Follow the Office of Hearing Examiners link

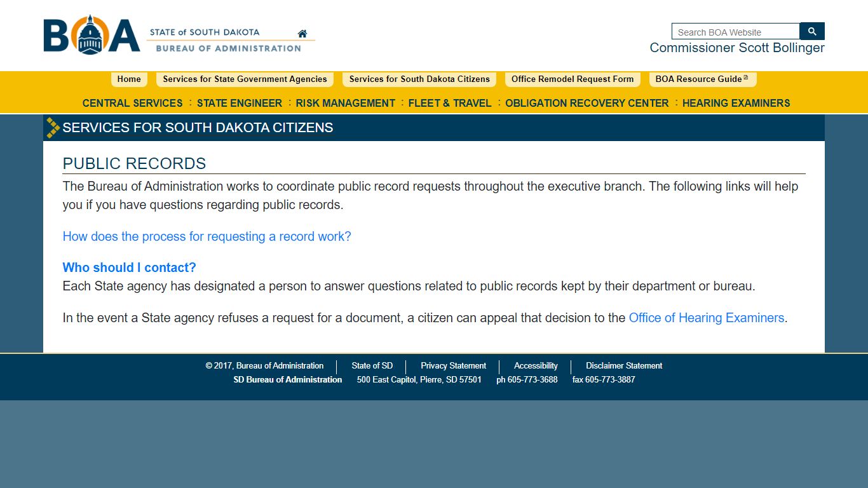[707, 318]
